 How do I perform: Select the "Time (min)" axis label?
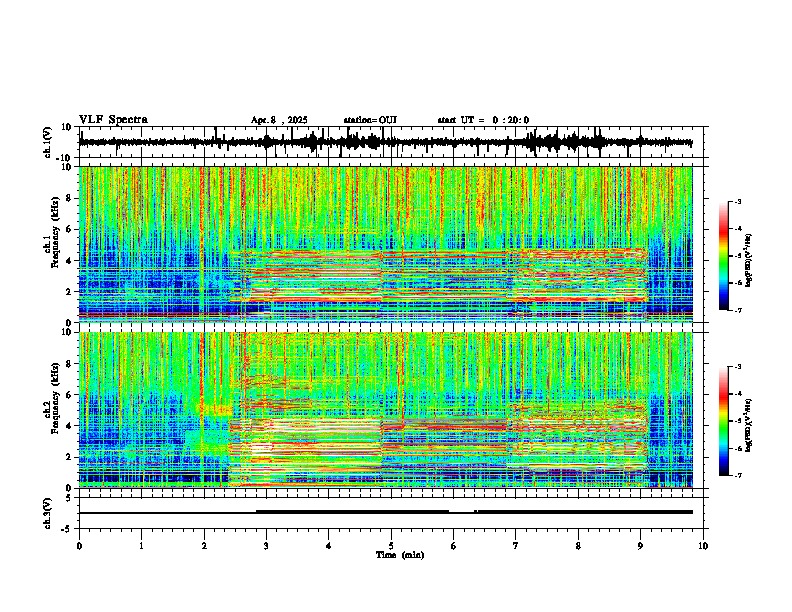(x=400, y=555)
